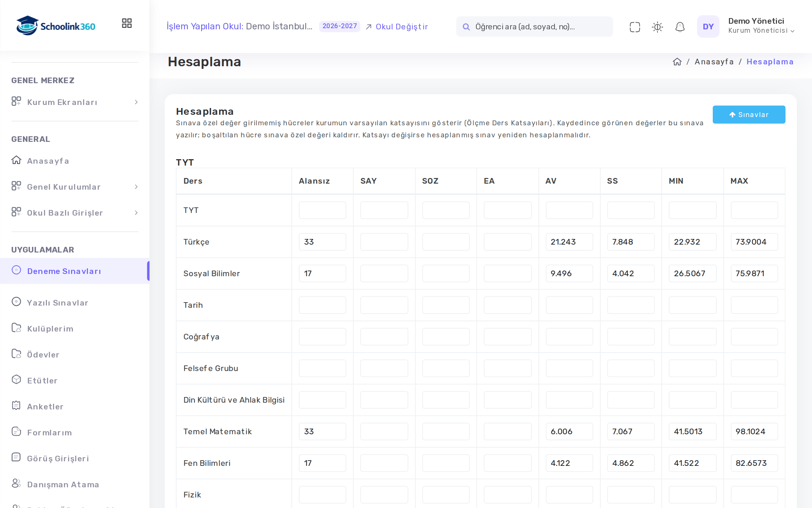Image resolution: width=812 pixels, height=508 pixels.
Task: Click Türkçe MIN field 22.932
Action: point(692,242)
